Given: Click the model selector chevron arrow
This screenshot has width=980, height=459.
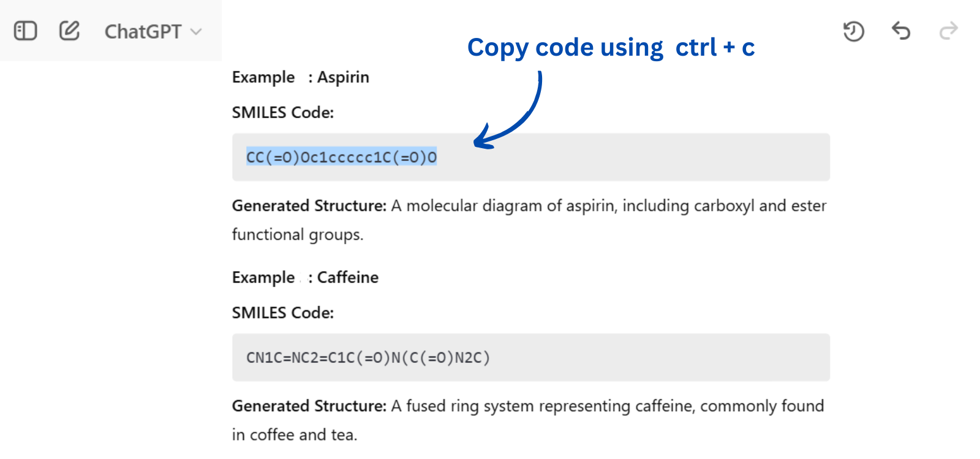Looking at the screenshot, I should coord(196,32).
